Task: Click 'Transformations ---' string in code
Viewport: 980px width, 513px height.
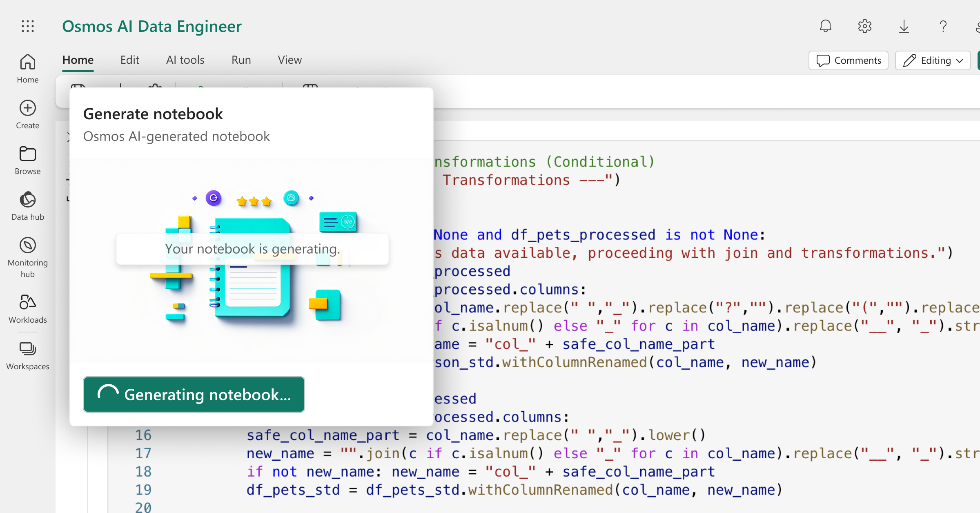Action: tap(523, 180)
